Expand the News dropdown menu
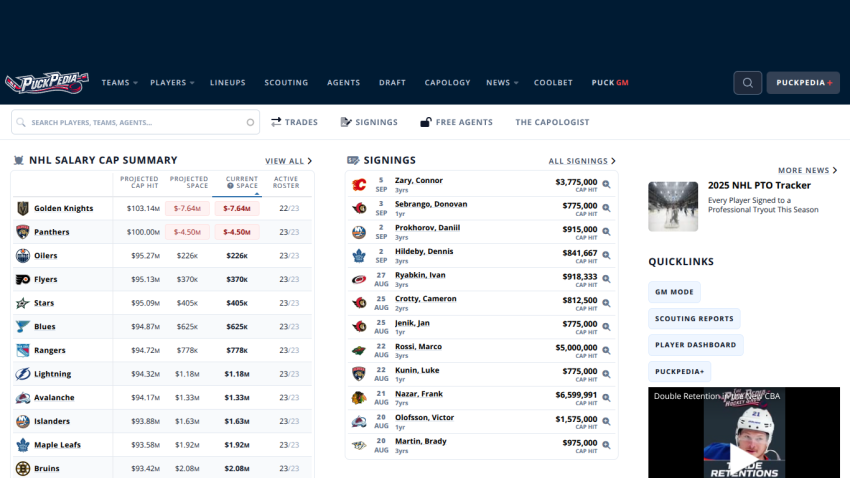This screenshot has height=478, width=850. [503, 83]
